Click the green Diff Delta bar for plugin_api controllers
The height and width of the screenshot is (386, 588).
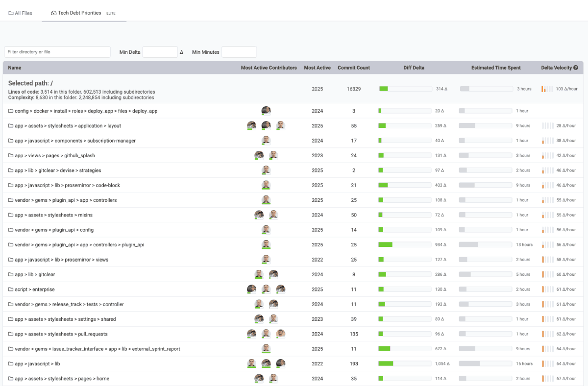[385, 244]
